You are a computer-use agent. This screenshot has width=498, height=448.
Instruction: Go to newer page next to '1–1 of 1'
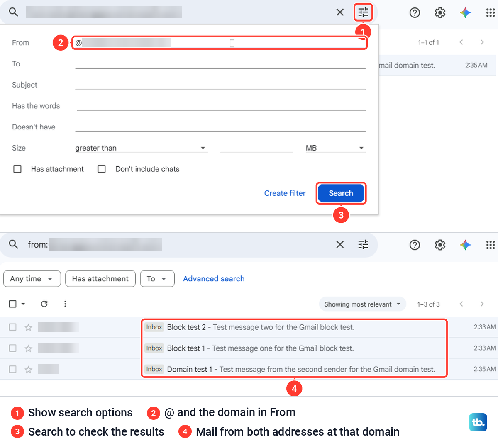tap(461, 42)
